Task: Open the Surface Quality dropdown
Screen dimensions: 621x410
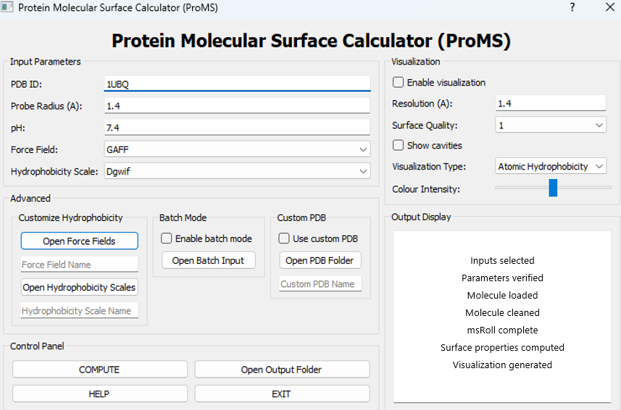Action: (551, 125)
